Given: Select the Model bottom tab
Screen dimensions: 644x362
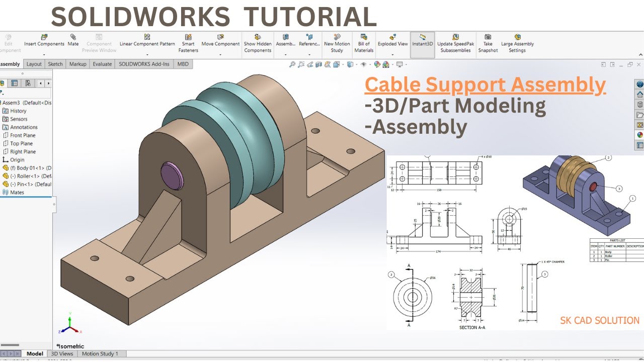Looking at the screenshot, I should [x=35, y=353].
